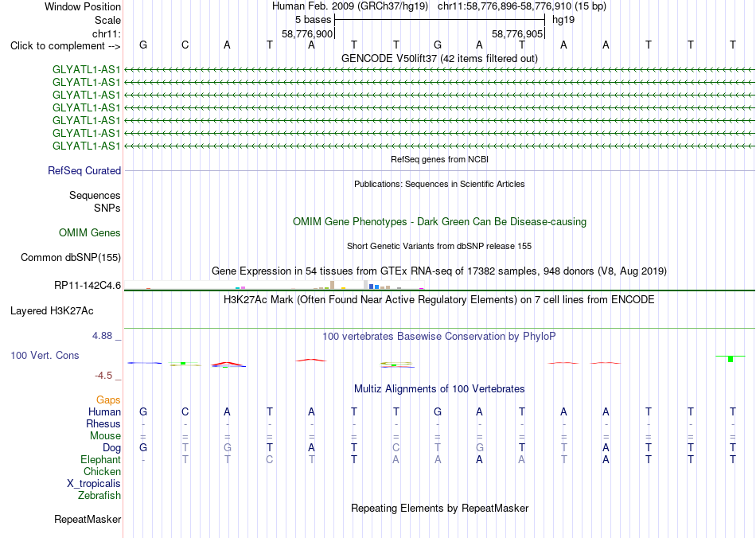The image size is (756, 538).
Task: Click the C base in the Human alignment row
Action: (x=185, y=411)
